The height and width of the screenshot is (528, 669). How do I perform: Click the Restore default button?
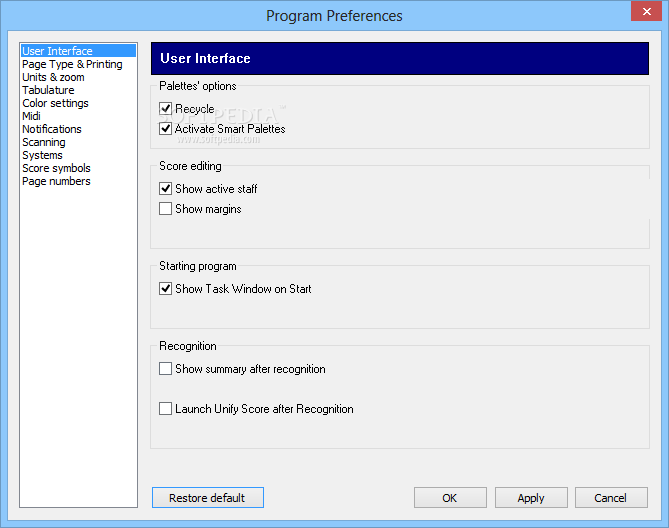(207, 498)
